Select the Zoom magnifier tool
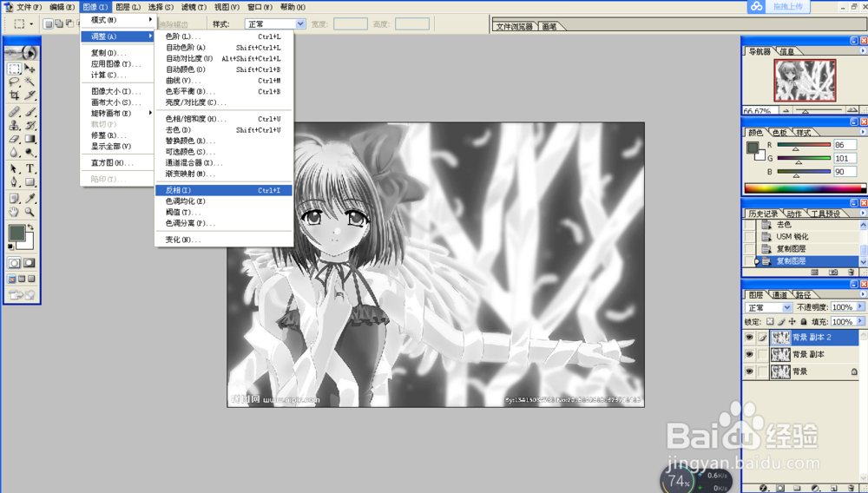 coord(30,212)
